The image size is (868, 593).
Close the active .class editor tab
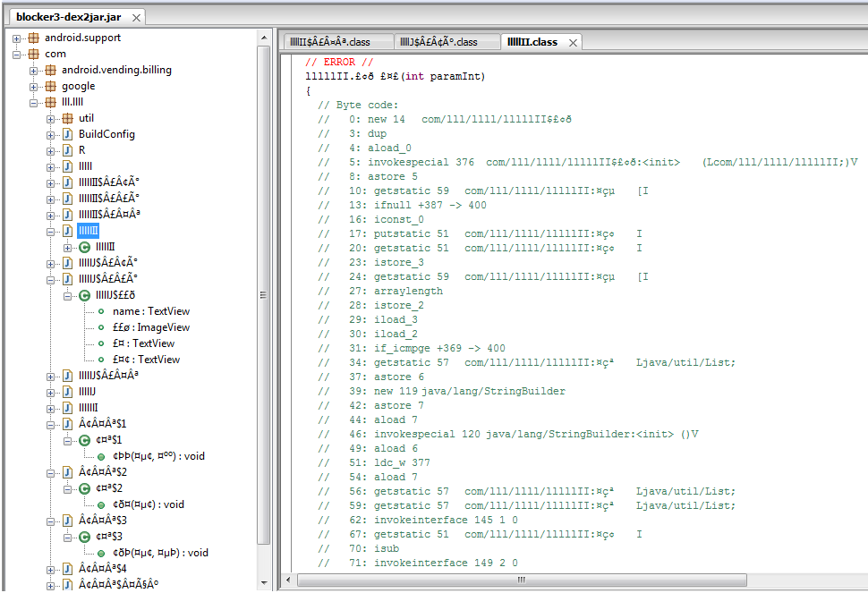(x=573, y=43)
